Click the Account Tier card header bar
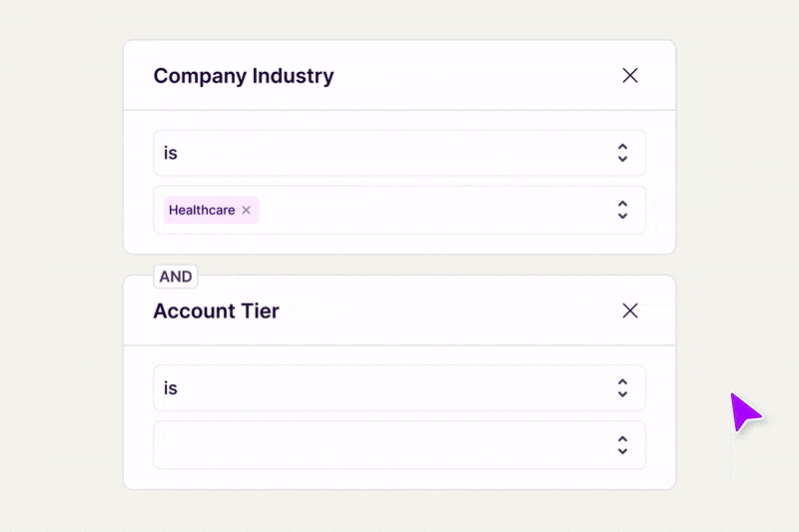Viewport: 799px width, 532px height. point(449,311)
